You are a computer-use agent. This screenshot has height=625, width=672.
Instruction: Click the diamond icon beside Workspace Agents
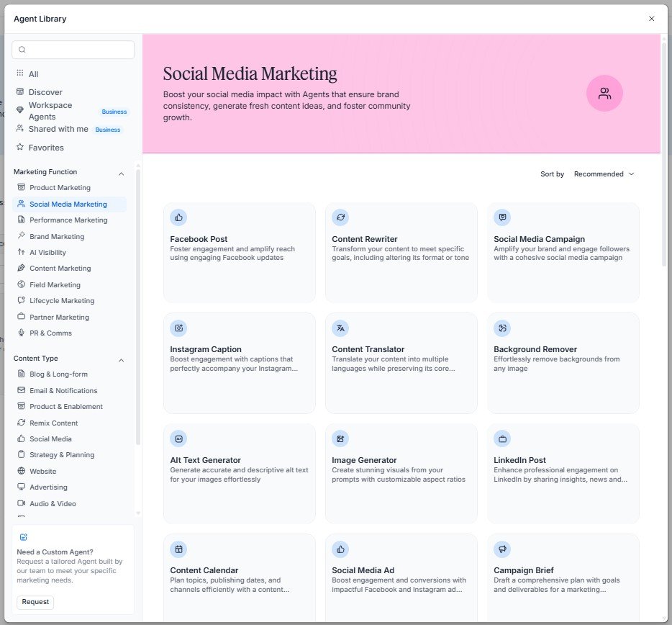[19, 110]
